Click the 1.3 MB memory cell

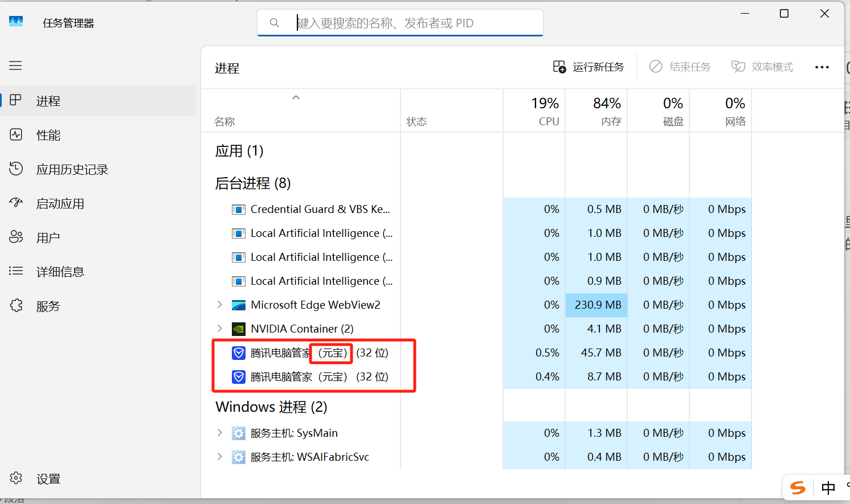click(596, 433)
